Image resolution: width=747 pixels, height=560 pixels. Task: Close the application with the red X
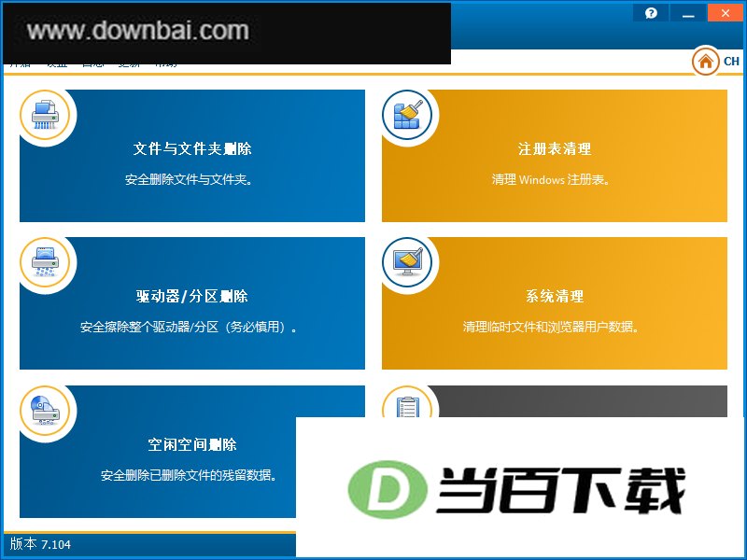(x=726, y=13)
